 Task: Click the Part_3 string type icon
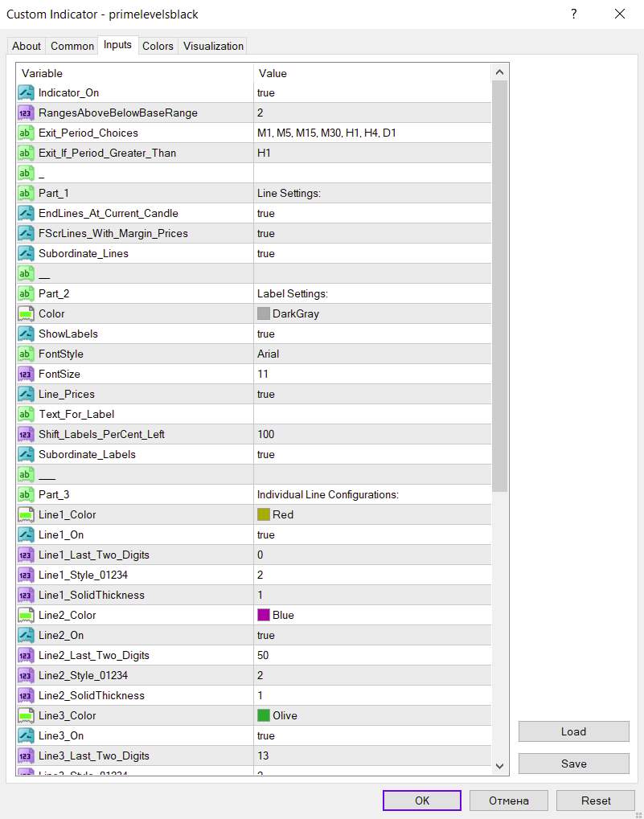[26, 494]
